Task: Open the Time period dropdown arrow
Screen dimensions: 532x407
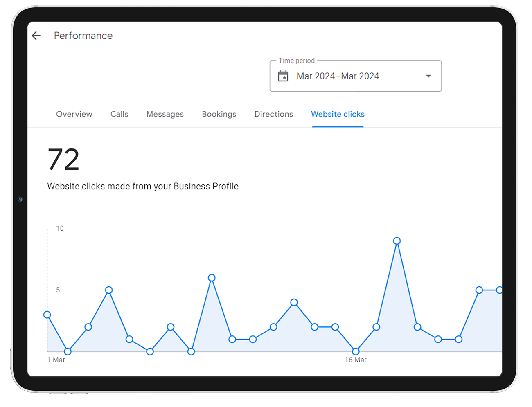Action: point(428,76)
